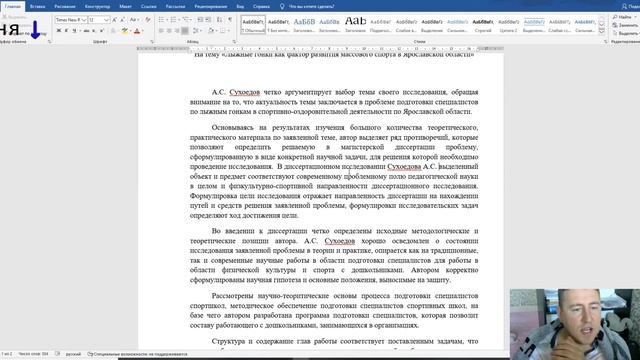This screenshot has width=640, height=360.
Task: Toggle strikethrough formatting
Action: pyautogui.click(x=87, y=31)
